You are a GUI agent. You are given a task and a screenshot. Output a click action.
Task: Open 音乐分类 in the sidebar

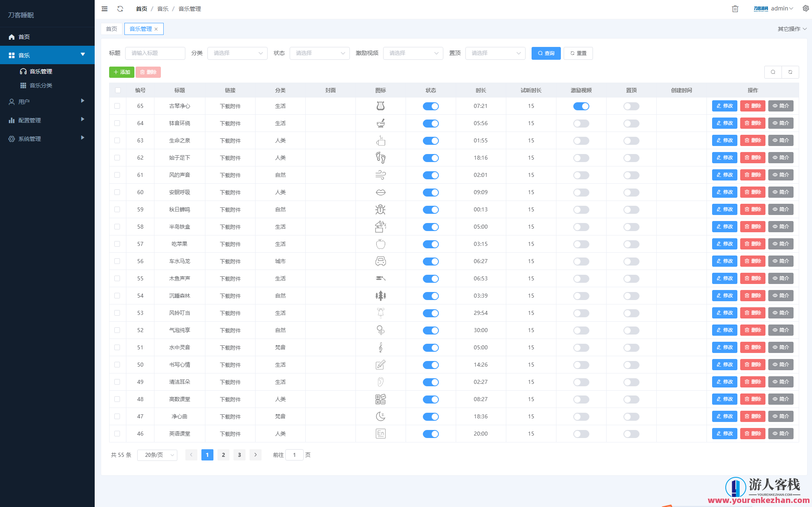click(x=41, y=85)
